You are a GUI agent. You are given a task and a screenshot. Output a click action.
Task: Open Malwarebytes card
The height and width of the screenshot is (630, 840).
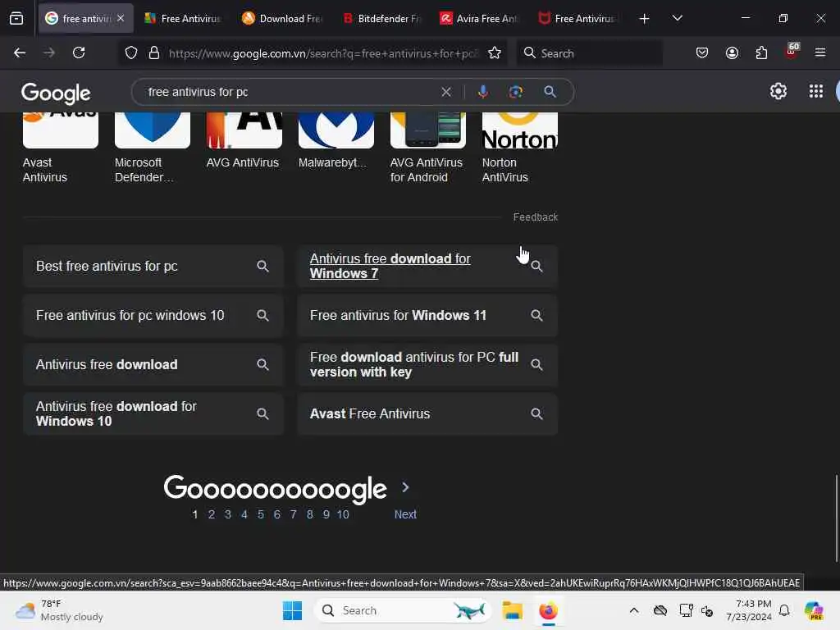[336, 140]
